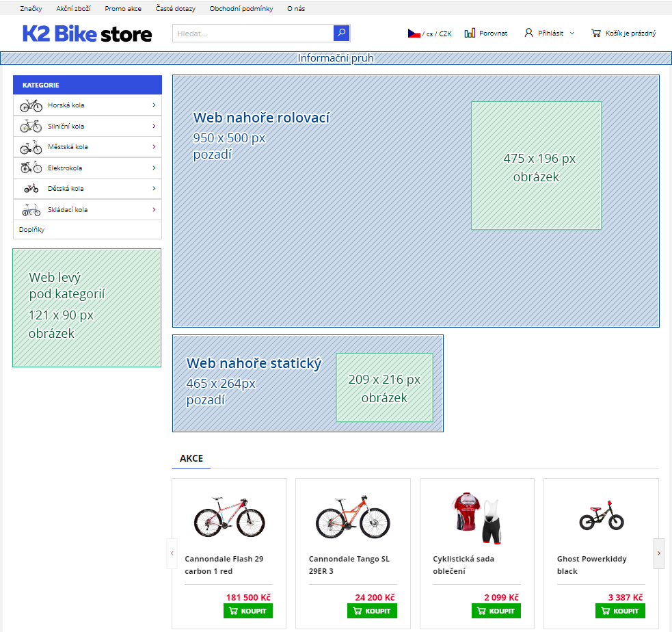672x632 pixels.
Task: Open Cyklistická sada oblečení product image
Action: pos(477,518)
